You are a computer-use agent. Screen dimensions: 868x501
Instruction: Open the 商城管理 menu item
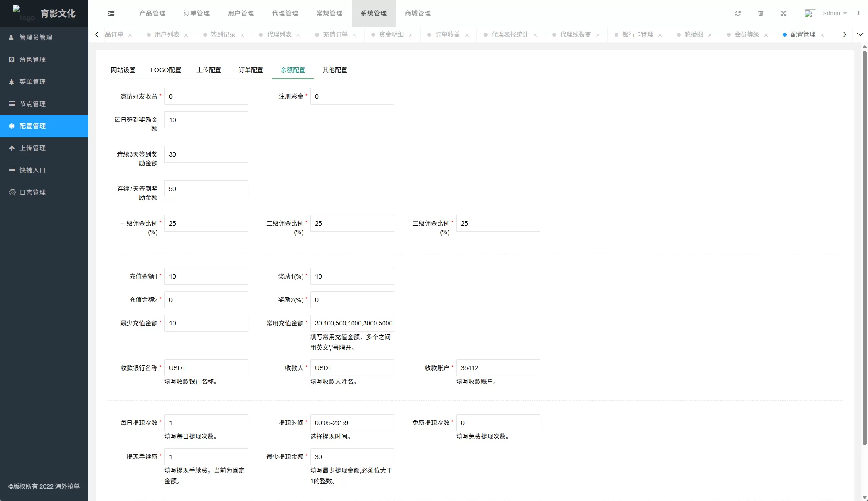point(416,13)
